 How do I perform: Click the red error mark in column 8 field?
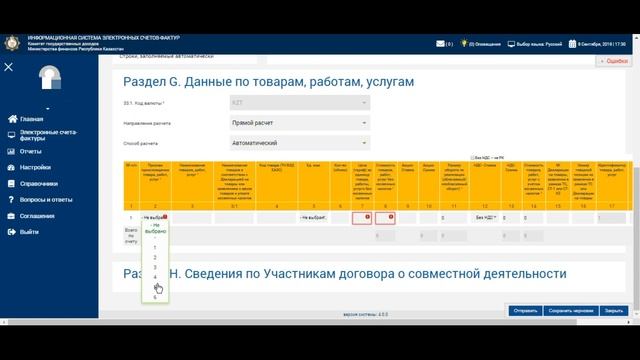[x=391, y=217]
